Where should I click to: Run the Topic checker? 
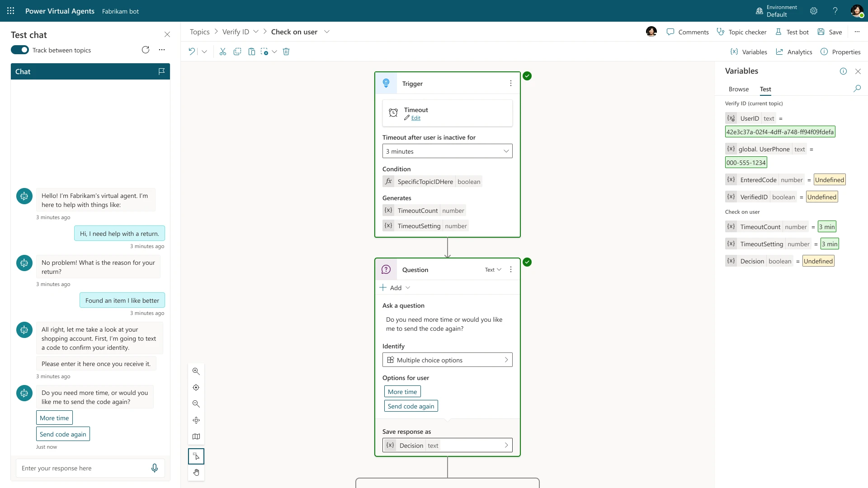point(741,32)
